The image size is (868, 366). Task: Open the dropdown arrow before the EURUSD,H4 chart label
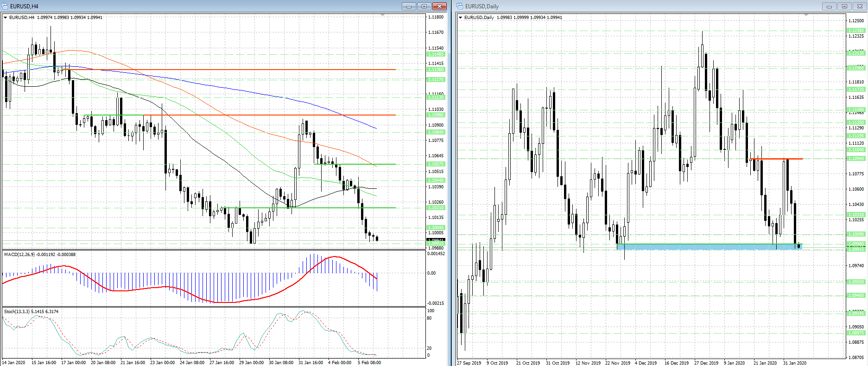click(x=6, y=17)
